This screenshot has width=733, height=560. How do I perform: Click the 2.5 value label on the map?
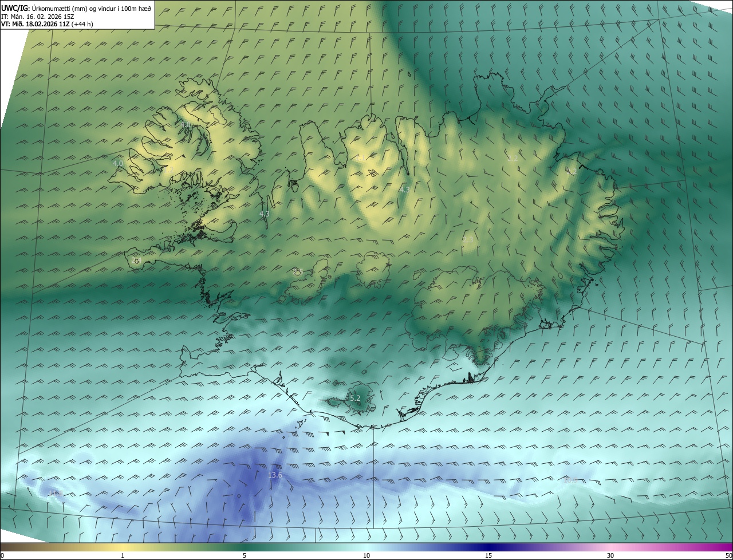coord(298,272)
